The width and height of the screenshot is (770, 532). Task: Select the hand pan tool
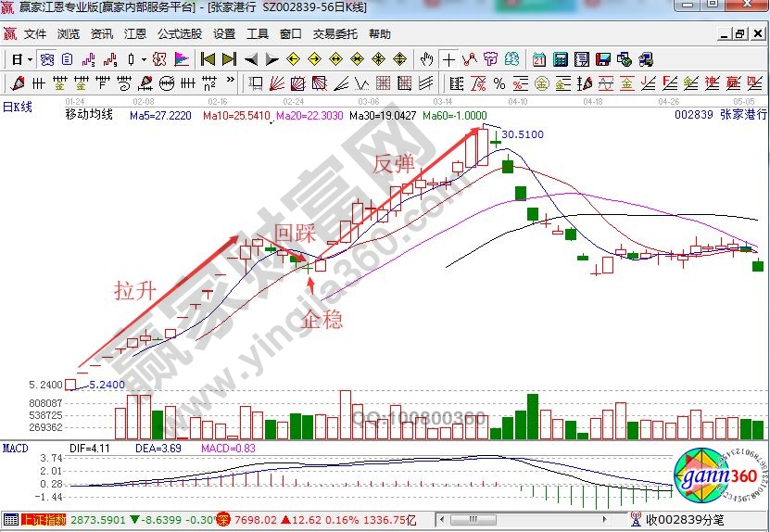pyautogui.click(x=426, y=59)
